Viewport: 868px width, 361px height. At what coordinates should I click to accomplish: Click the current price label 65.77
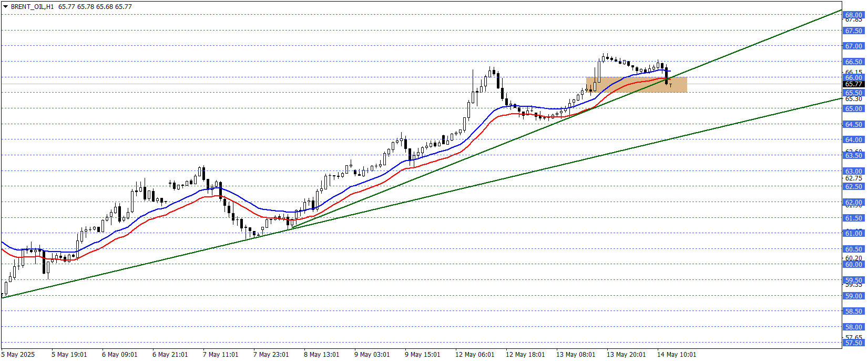coord(853,84)
